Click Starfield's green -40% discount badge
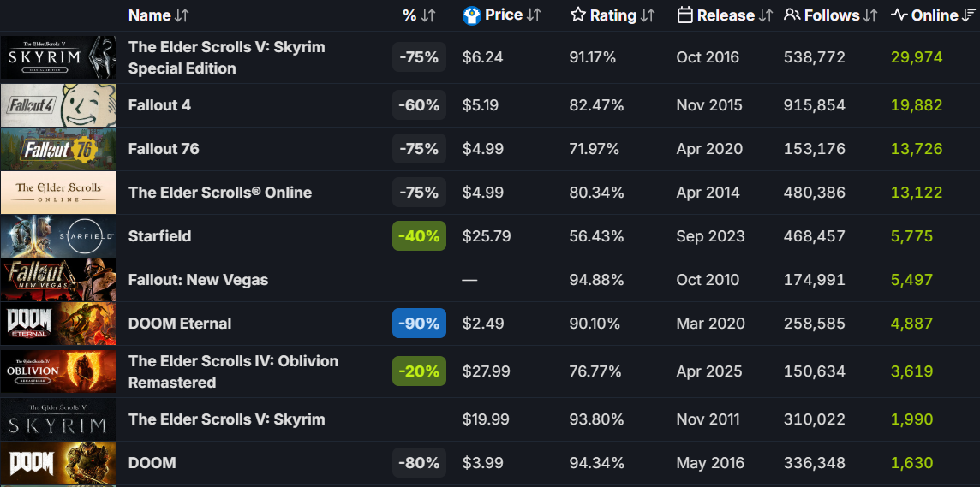This screenshot has height=487, width=980. (x=419, y=236)
